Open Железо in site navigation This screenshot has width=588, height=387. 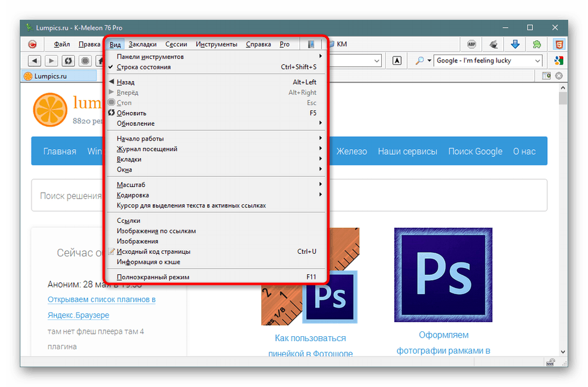pyautogui.click(x=352, y=151)
